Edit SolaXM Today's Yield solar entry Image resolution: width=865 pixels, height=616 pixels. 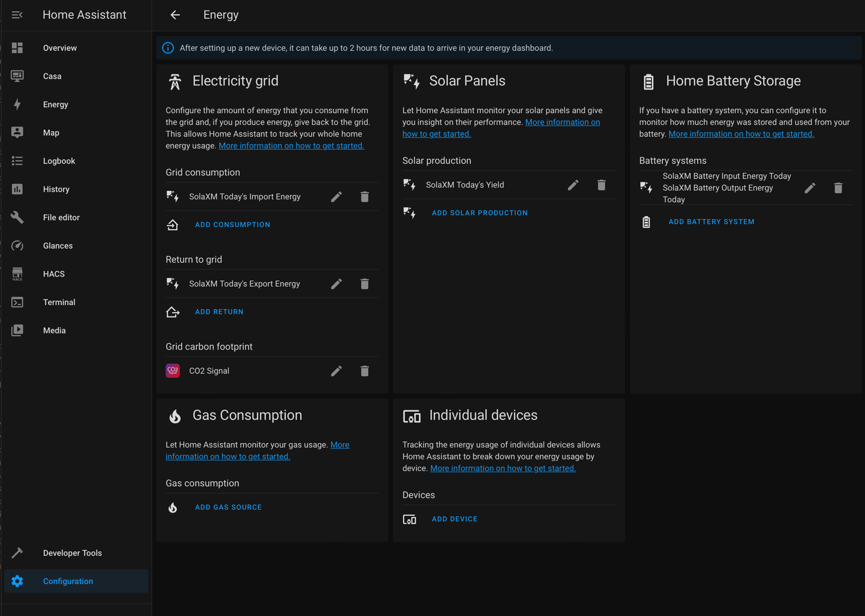point(573,185)
